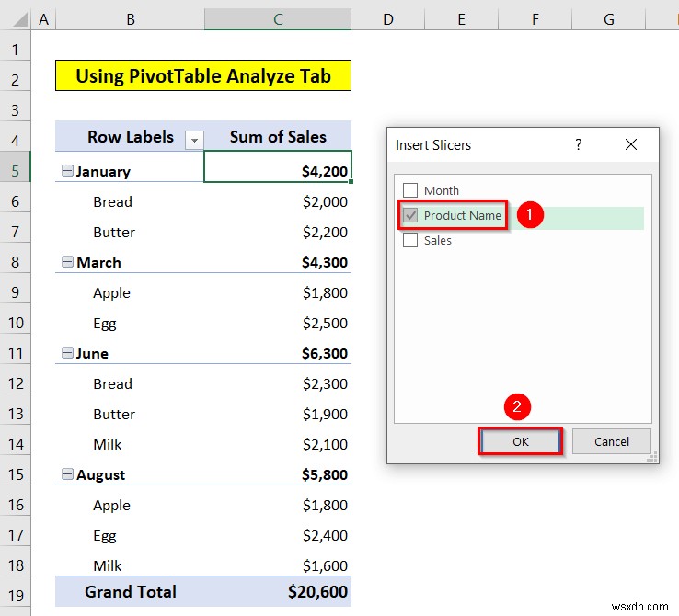Close the Insert Slicers dialog
Image resolution: width=679 pixels, height=616 pixels.
click(631, 144)
